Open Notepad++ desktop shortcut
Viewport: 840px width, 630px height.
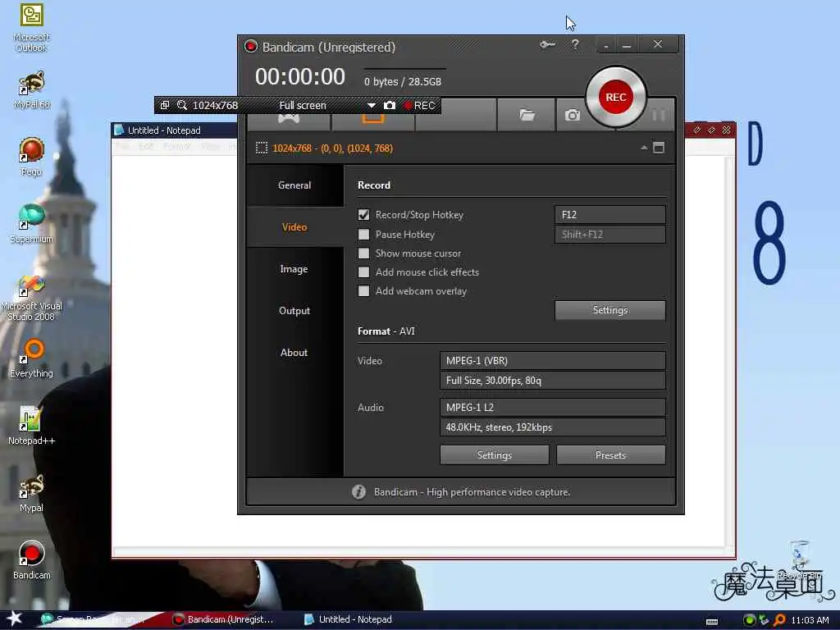(x=32, y=426)
